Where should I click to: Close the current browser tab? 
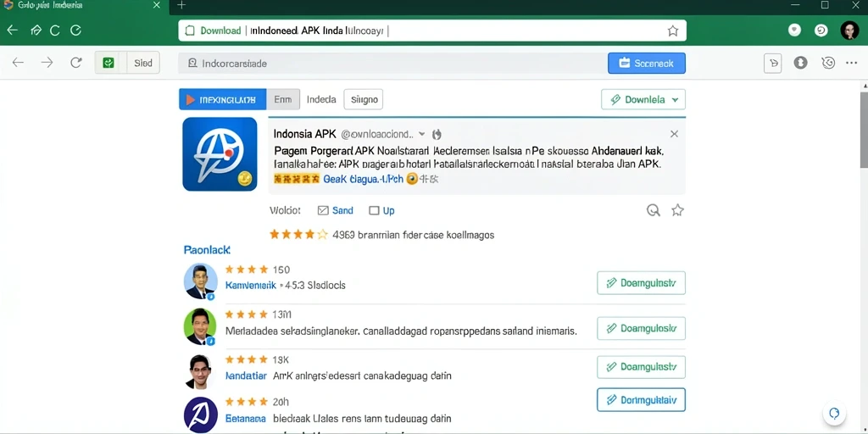[x=157, y=5]
